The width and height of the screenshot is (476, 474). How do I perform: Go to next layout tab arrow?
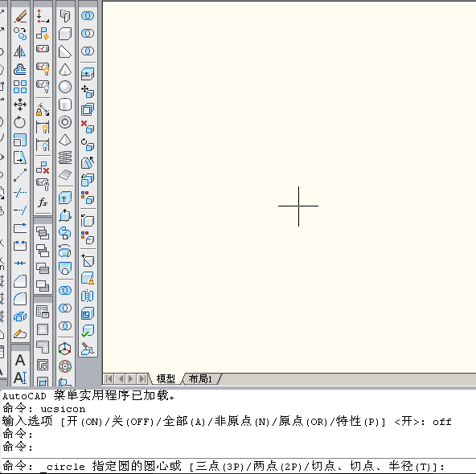[131, 378]
